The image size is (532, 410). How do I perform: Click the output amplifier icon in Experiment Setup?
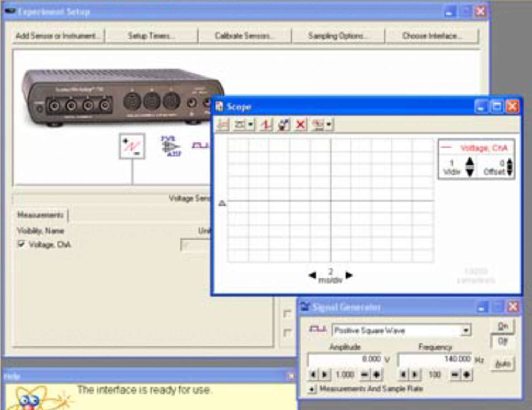coord(171,146)
